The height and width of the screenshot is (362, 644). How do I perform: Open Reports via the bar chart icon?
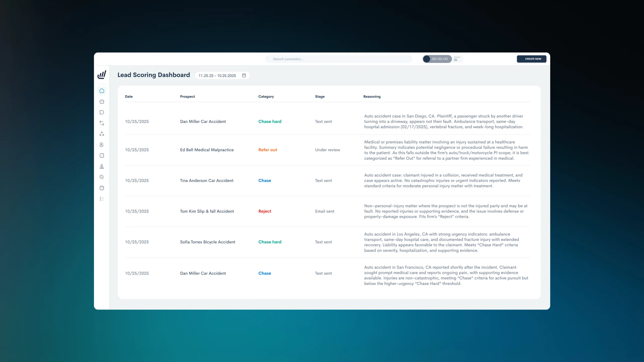tap(102, 166)
